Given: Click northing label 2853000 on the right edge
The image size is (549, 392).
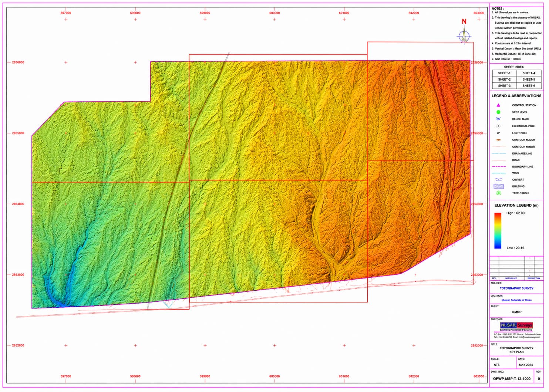Looking at the screenshot, I should coord(477,275).
